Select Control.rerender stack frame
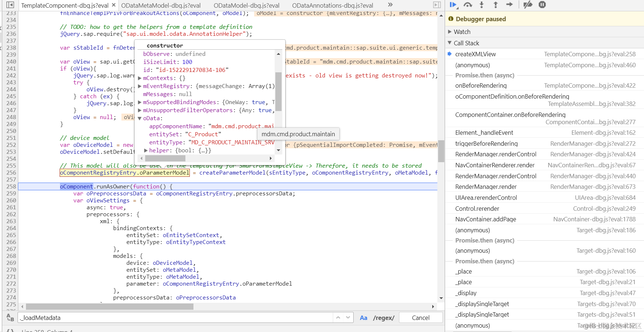The width and height of the screenshot is (644, 332). pyautogui.click(x=545, y=209)
